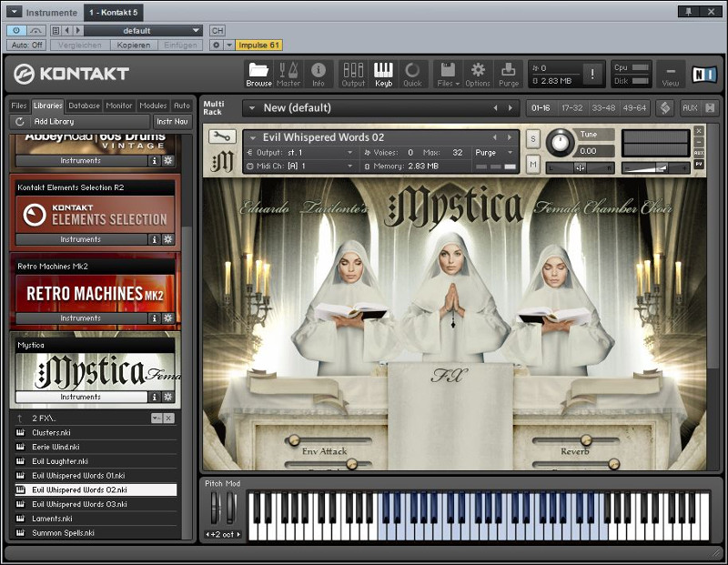
Task: Open the Files menu in Kontakt
Action: (x=448, y=74)
